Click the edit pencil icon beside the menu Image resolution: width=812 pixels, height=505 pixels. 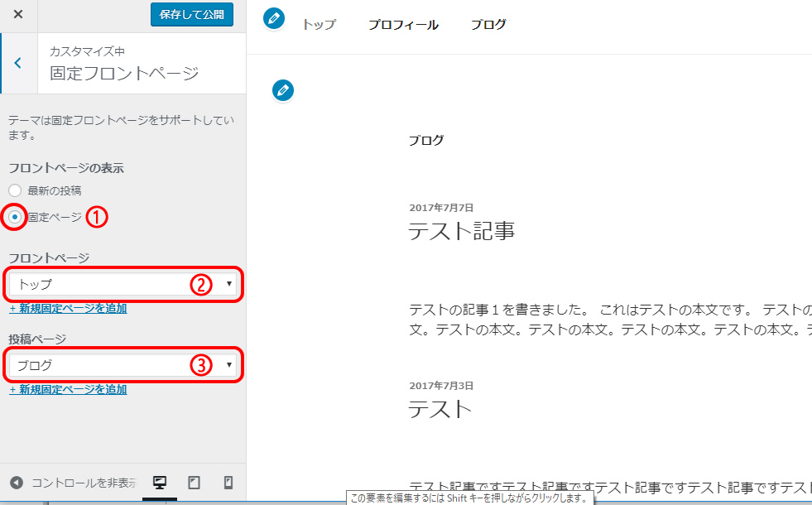[274, 17]
